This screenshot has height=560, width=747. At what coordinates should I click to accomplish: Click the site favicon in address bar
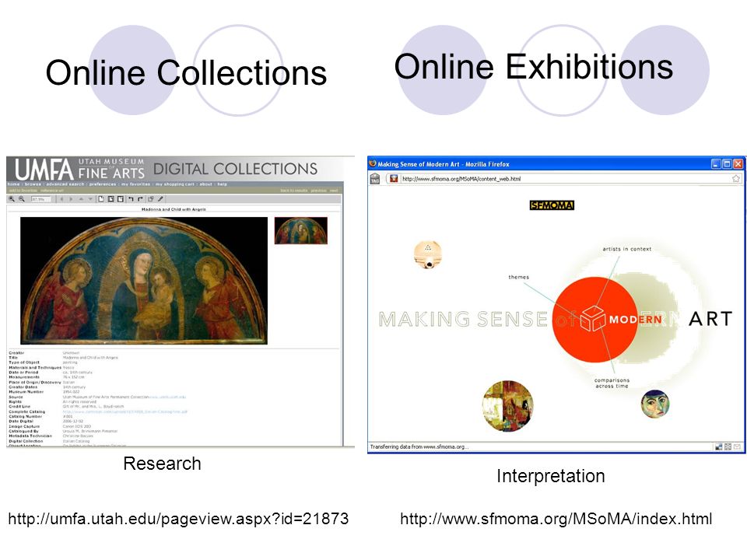point(394,179)
